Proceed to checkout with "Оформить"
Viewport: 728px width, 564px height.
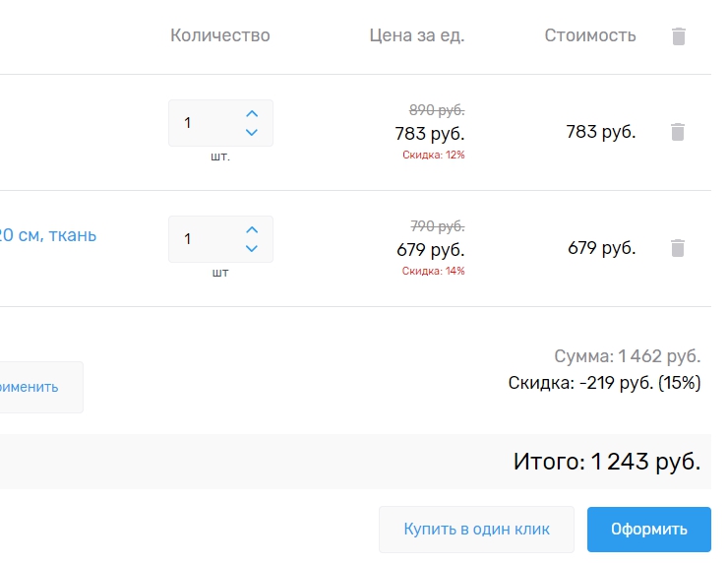tap(648, 530)
